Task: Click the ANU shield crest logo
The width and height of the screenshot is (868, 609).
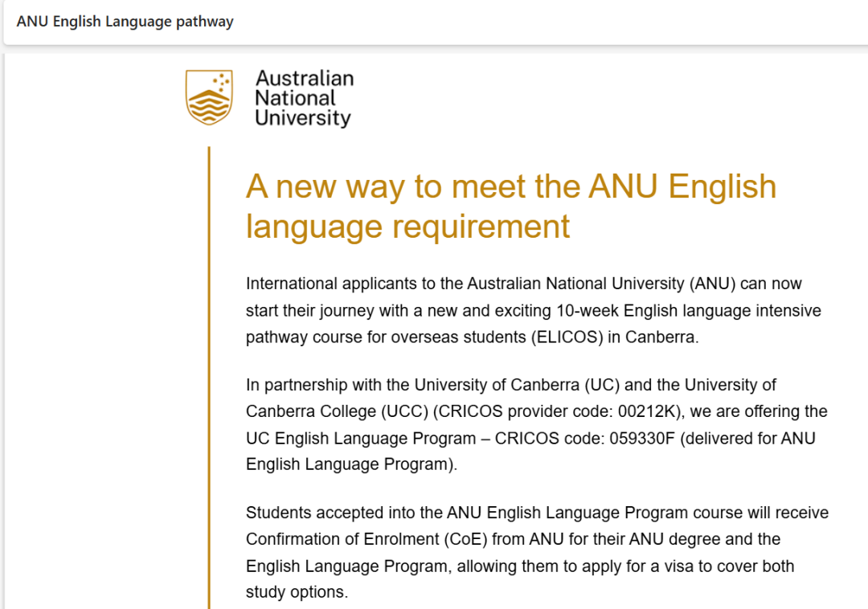Action: (209, 97)
